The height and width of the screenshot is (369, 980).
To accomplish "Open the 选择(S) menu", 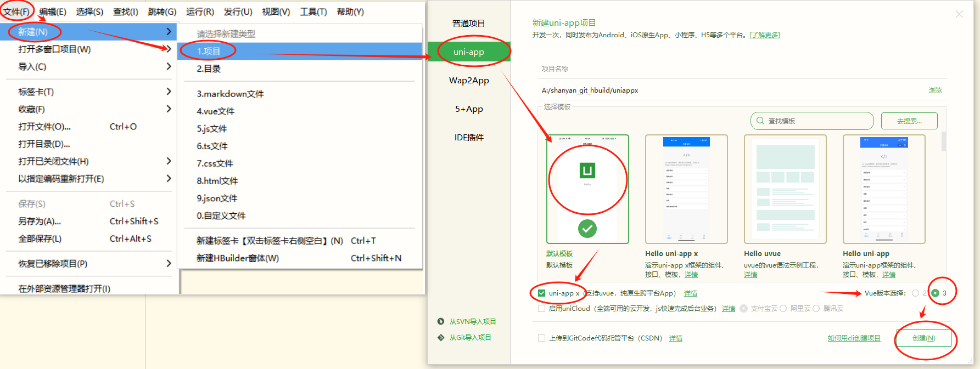I will [x=89, y=12].
